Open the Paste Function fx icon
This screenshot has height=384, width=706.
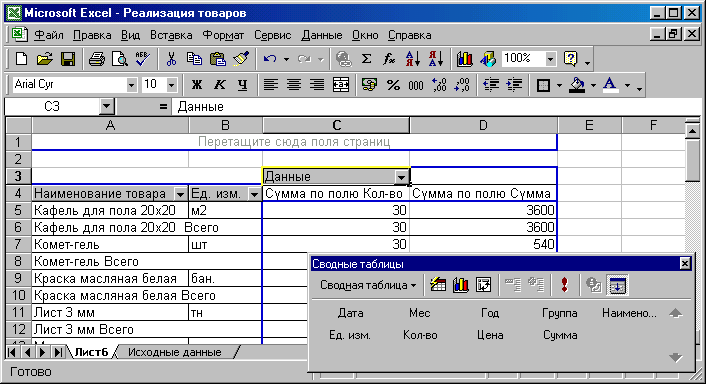pos(389,59)
